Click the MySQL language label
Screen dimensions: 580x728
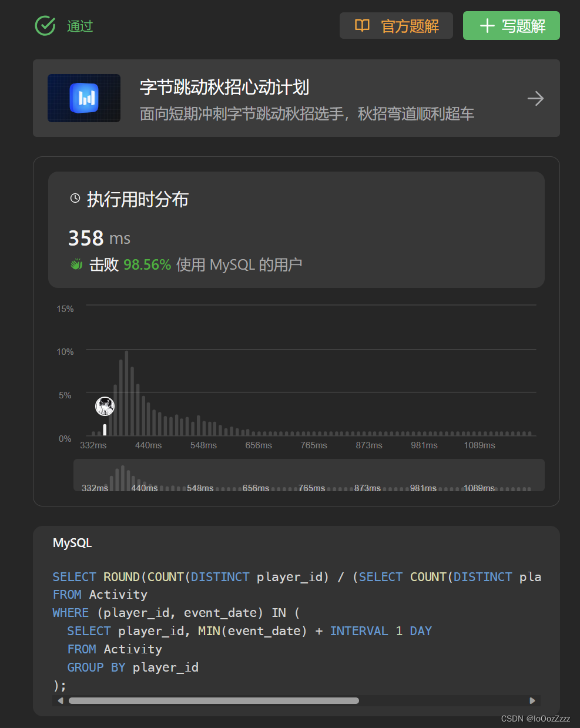click(x=72, y=543)
